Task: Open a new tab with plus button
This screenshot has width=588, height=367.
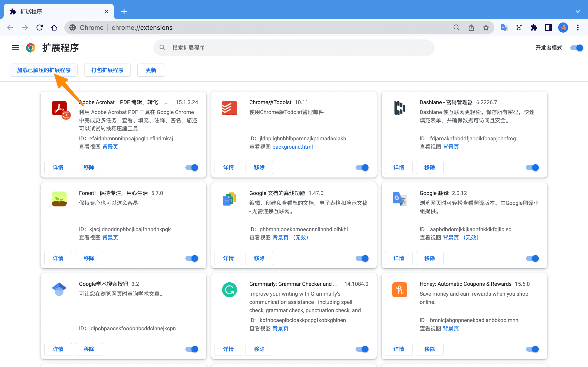Action: click(124, 11)
